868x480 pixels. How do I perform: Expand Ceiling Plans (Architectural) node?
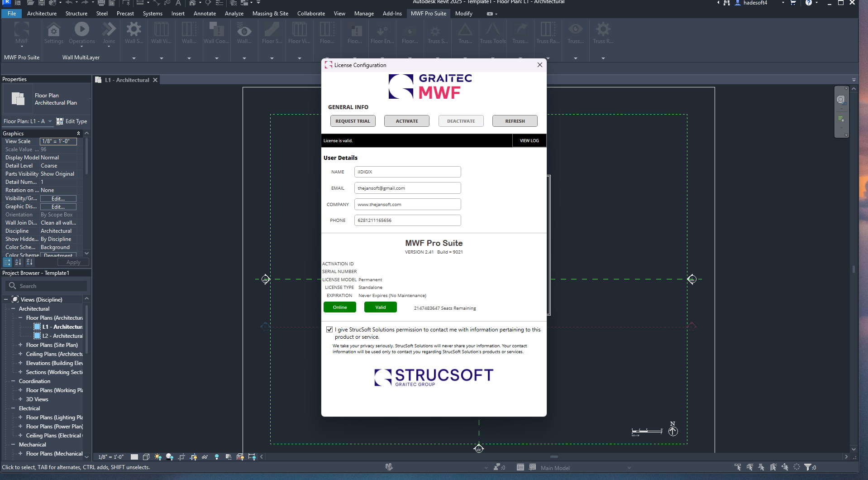point(20,354)
